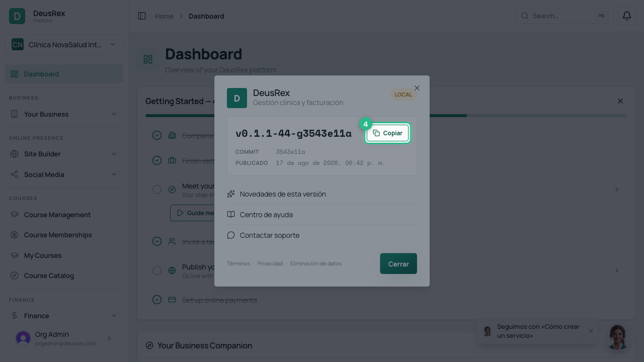644x362 pixels.
Task: Open the Términos link
Action: coord(238,263)
